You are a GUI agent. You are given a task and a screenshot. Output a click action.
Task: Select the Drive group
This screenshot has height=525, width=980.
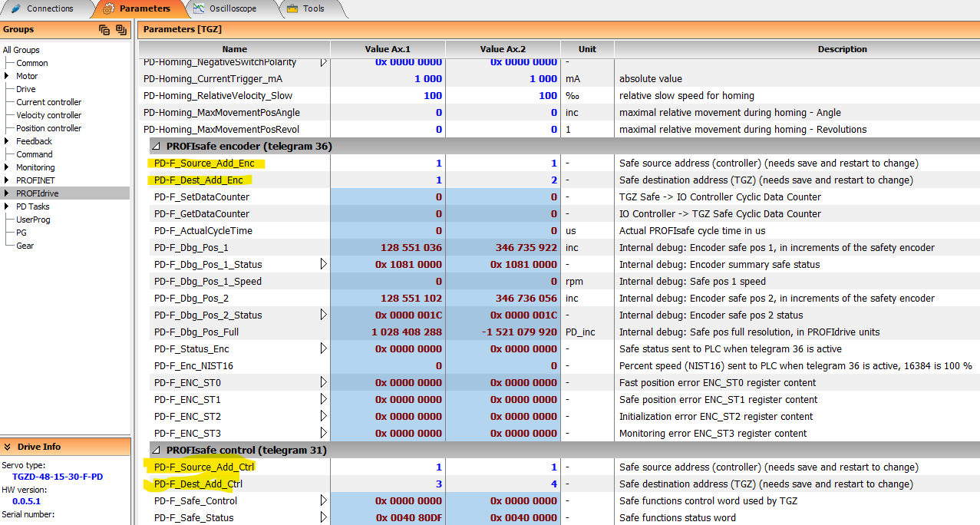click(x=26, y=89)
